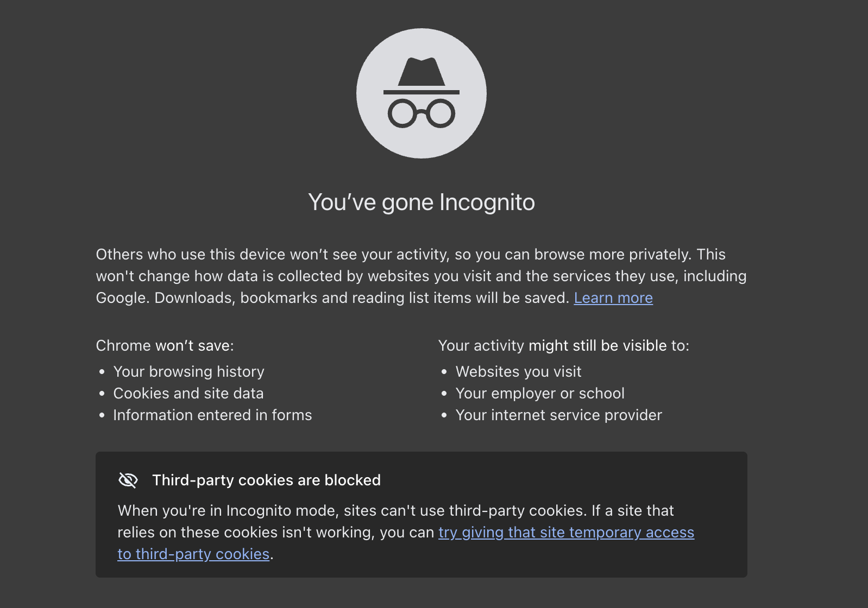Select the "Information entered in forms" item
Viewport: 868px width, 608px height.
(x=212, y=415)
